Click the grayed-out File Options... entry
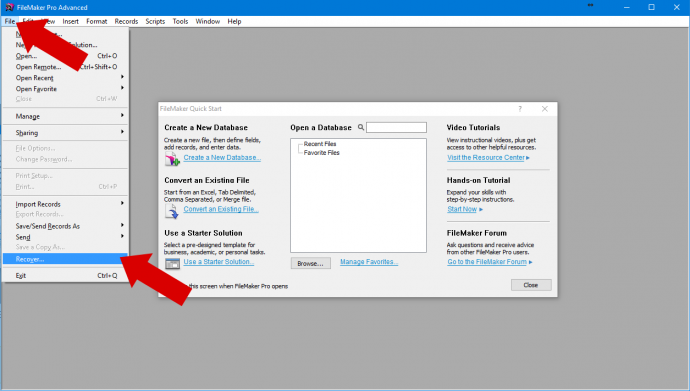 (x=66, y=148)
